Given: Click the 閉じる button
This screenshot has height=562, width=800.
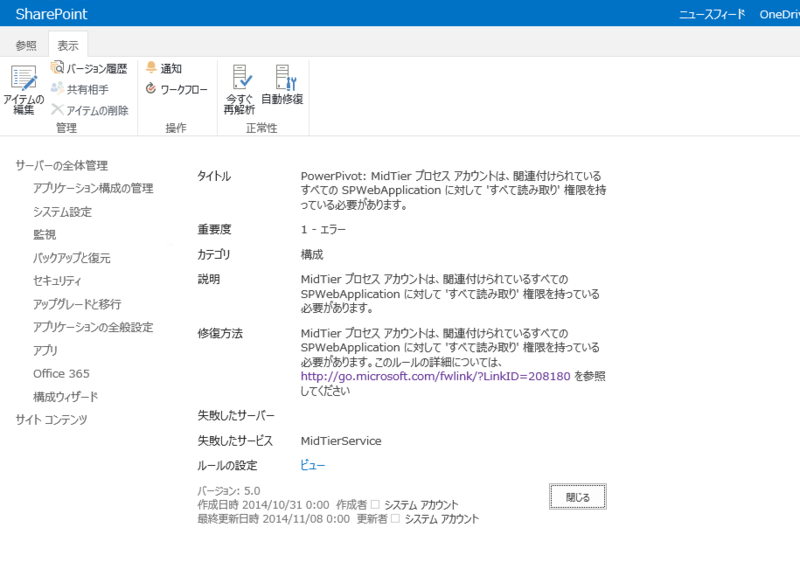Looking at the screenshot, I should coord(578,497).
